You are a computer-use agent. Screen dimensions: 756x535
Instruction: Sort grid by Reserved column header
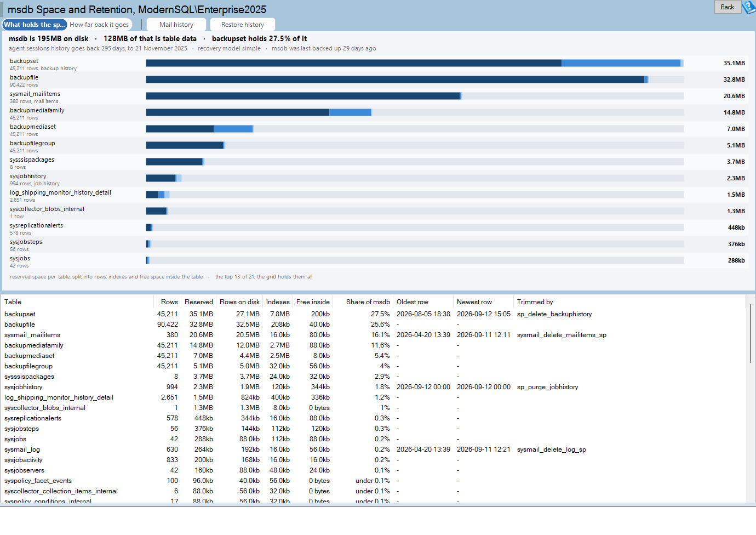[198, 302]
